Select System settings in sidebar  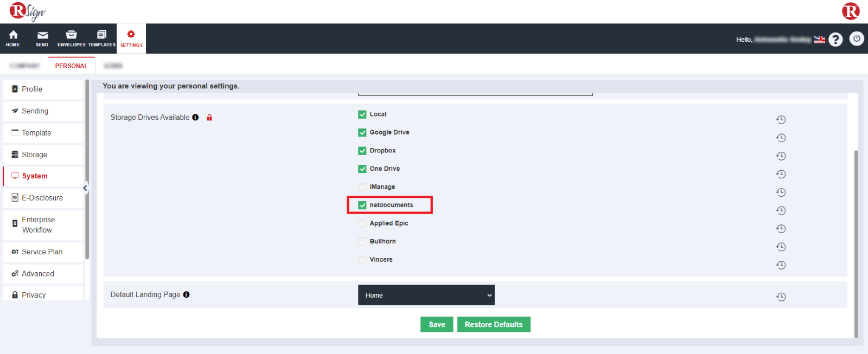coord(43,176)
